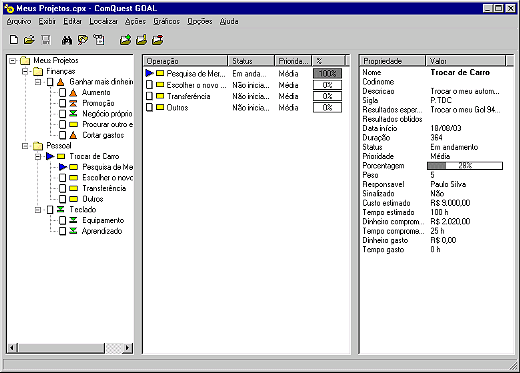
Task: Open the Exibir menu
Action: click(x=47, y=21)
